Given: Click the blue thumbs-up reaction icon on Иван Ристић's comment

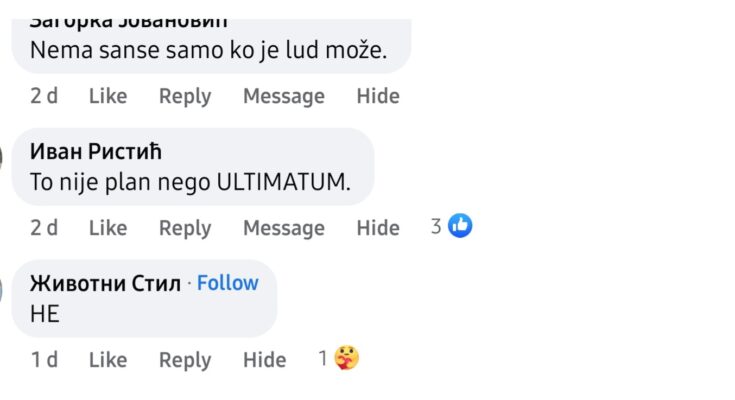Looking at the screenshot, I should pos(460,227).
